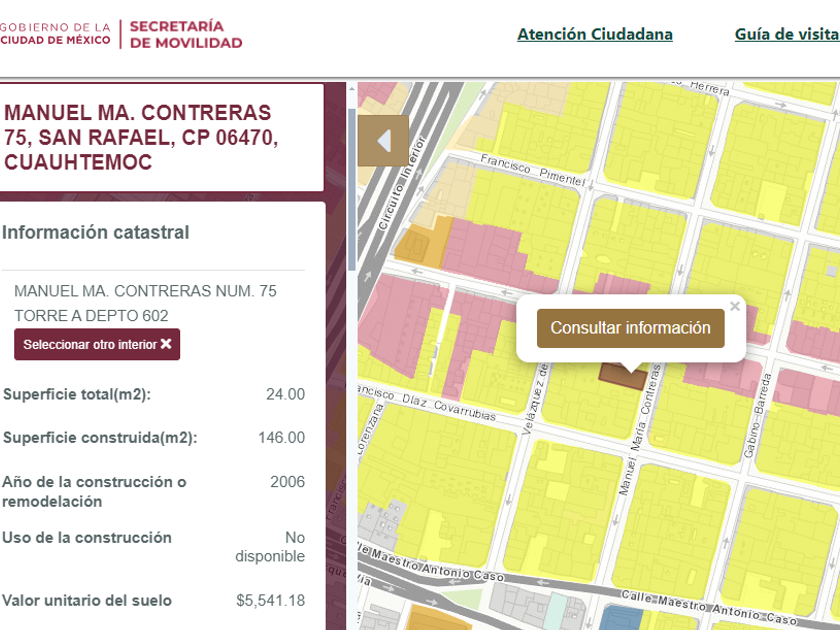Screen dimensions: 840x630
Task: Click the side panel vertical scrollbar
Action: click(351, 190)
